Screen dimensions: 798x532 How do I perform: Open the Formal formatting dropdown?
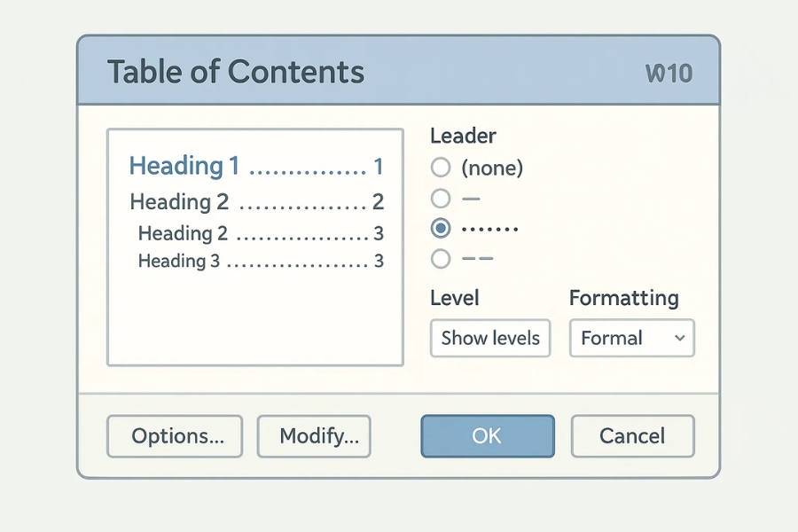[x=631, y=338]
